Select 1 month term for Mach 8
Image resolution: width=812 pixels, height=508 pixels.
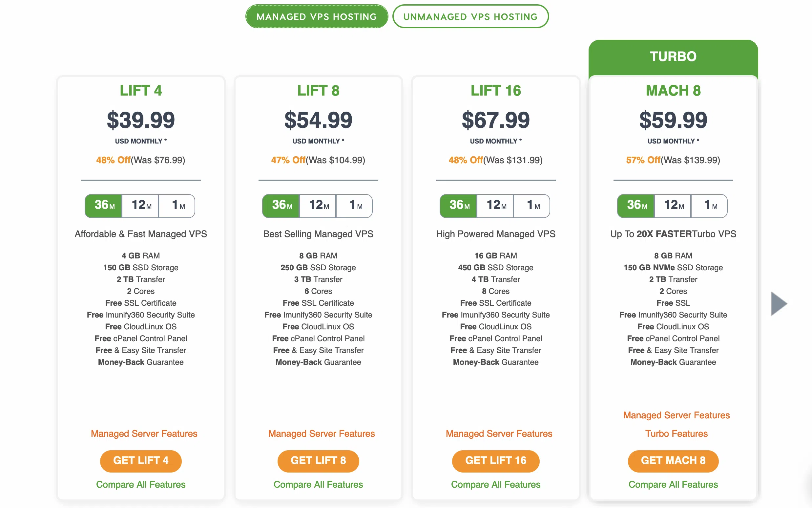710,206
